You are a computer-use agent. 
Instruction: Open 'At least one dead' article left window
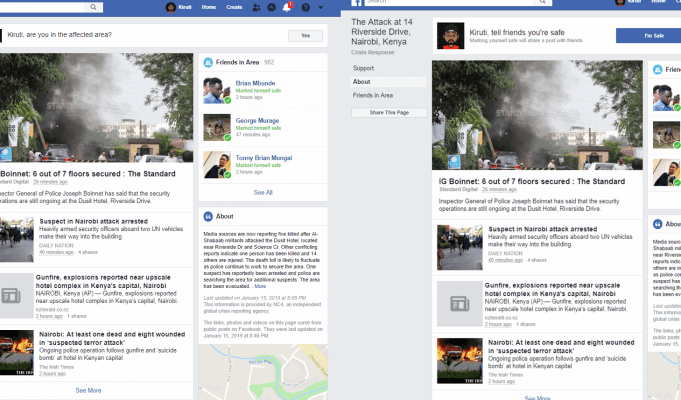point(112,338)
